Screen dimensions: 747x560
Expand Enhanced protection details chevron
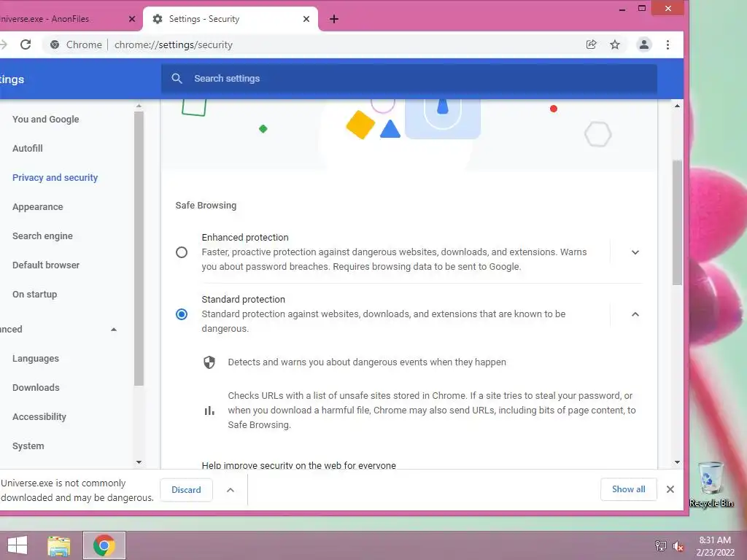coord(635,252)
